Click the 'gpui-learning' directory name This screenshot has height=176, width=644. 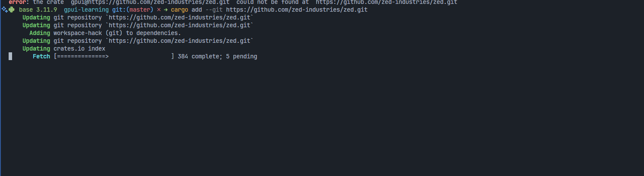click(x=86, y=10)
